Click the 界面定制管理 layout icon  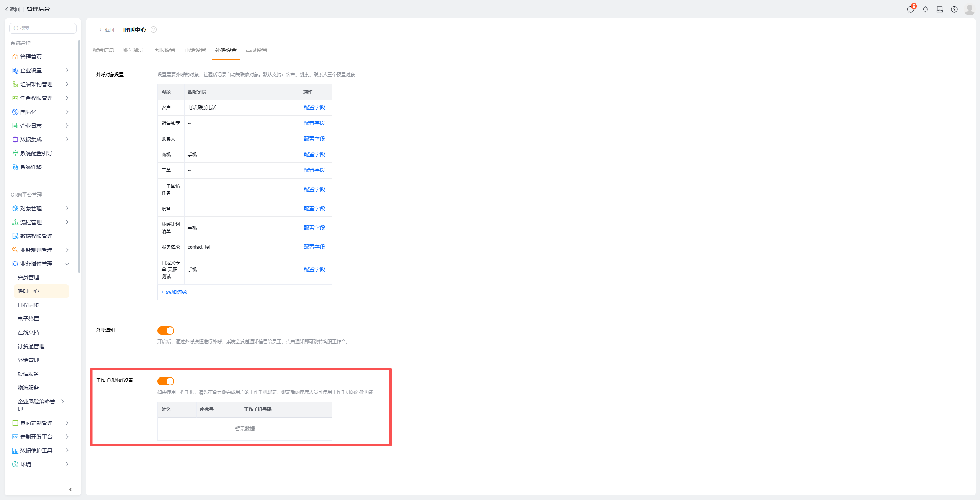pyautogui.click(x=15, y=423)
